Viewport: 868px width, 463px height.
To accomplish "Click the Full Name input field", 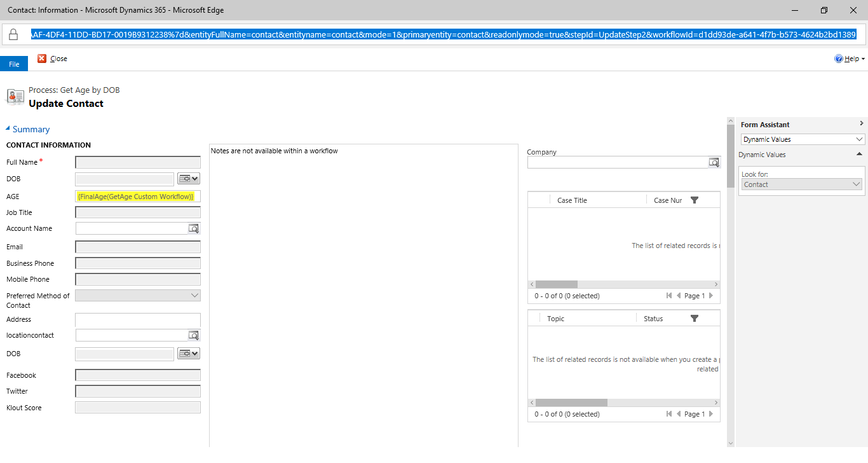I will pyautogui.click(x=138, y=162).
